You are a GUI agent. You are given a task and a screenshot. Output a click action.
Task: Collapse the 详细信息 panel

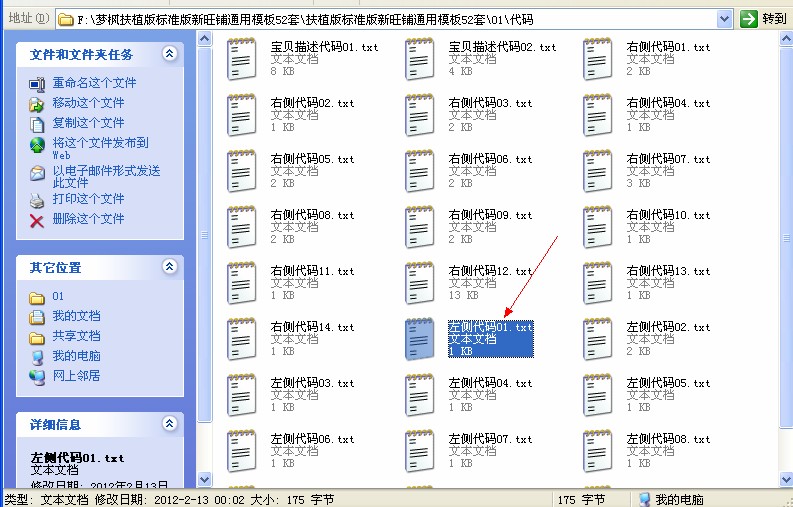tap(170, 424)
